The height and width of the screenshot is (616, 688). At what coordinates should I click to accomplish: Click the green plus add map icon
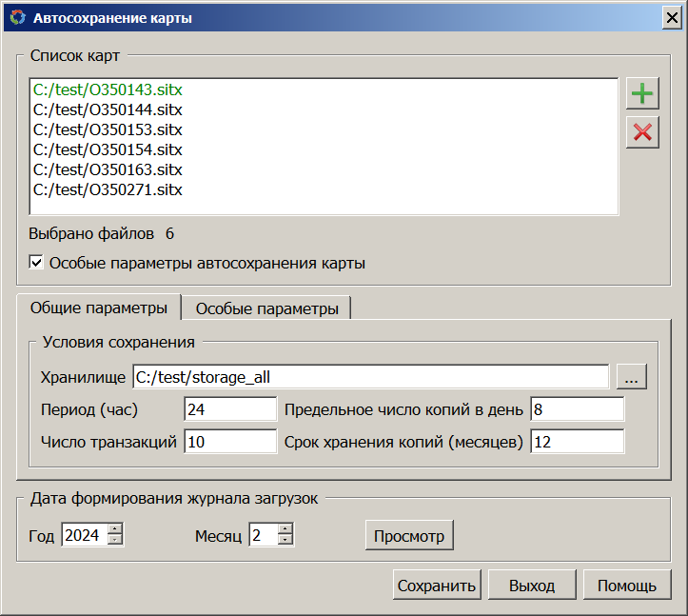pyautogui.click(x=643, y=94)
